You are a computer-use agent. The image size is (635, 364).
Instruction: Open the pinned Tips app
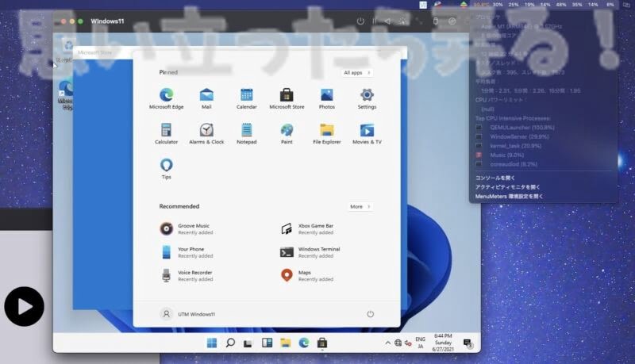coord(166,169)
